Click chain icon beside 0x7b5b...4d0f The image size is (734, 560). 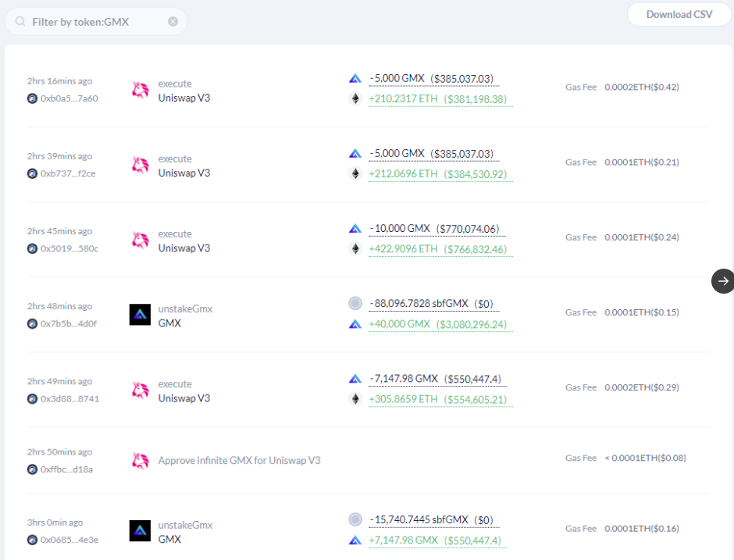[x=32, y=323]
